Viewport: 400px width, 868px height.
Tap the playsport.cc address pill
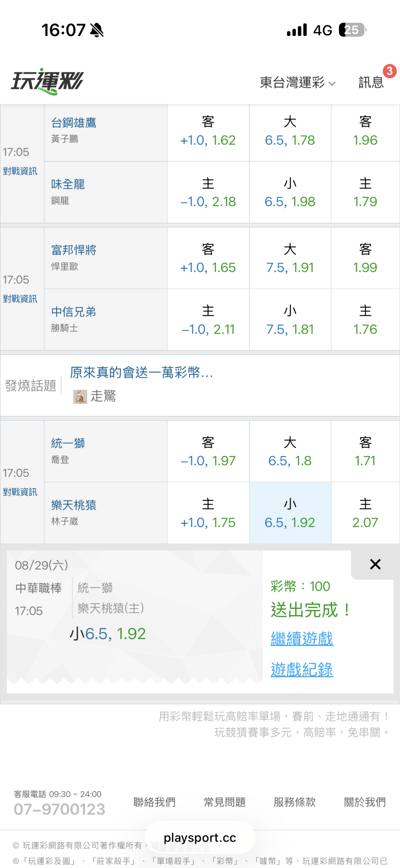coord(200,838)
